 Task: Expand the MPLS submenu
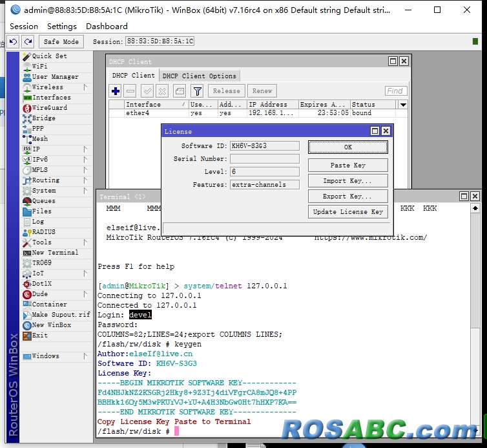[85, 170]
